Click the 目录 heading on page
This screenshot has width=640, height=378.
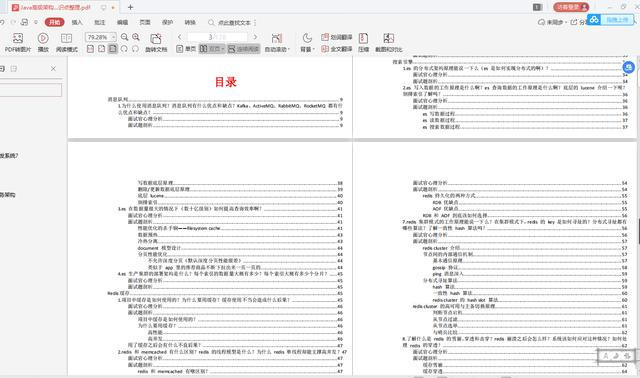click(x=226, y=82)
